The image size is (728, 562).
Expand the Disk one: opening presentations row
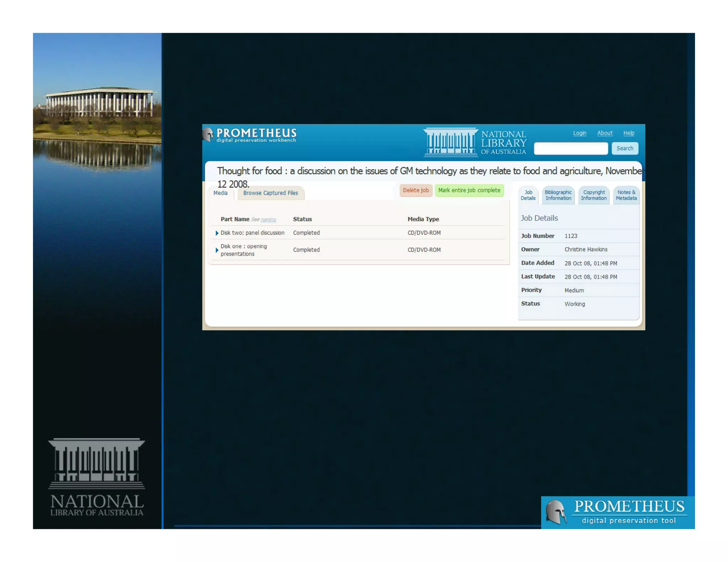217,250
